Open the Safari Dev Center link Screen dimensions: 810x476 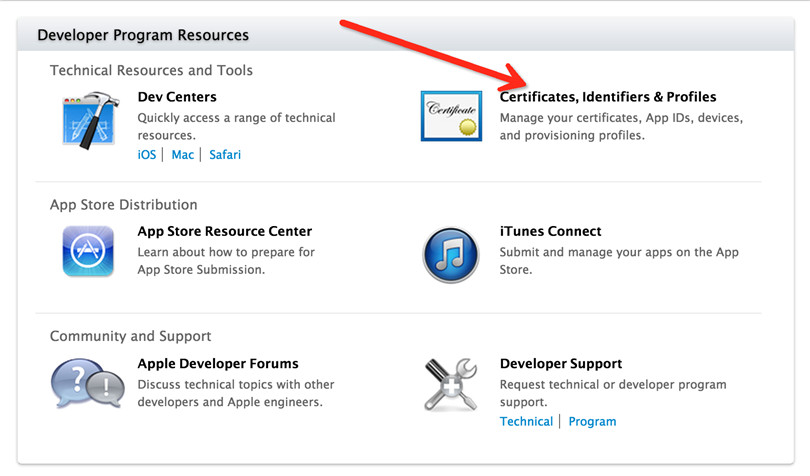[225, 155]
